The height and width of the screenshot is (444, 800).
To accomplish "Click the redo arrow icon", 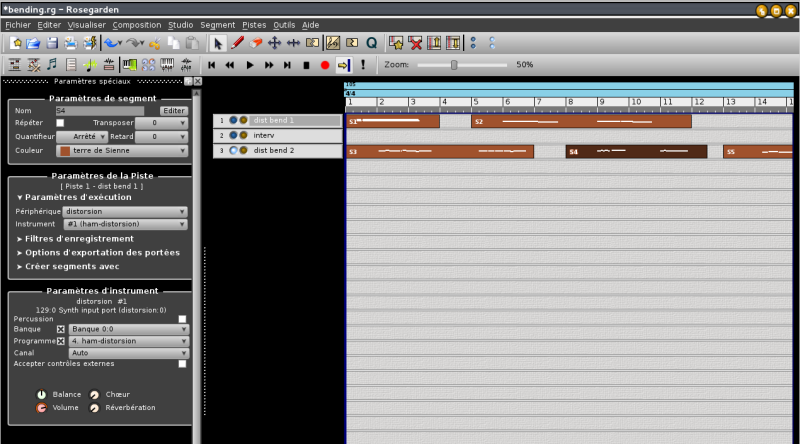I will click(x=134, y=43).
